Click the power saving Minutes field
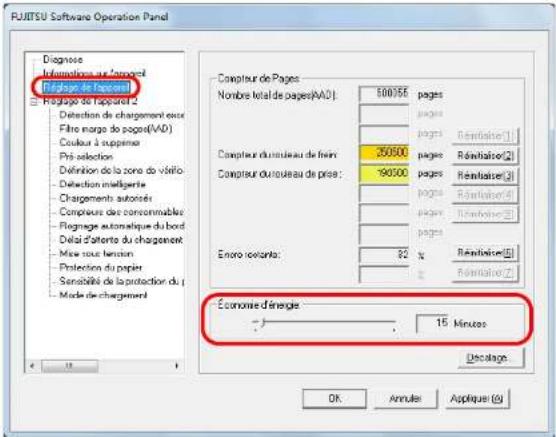This screenshot has width=556, height=437. [432, 323]
